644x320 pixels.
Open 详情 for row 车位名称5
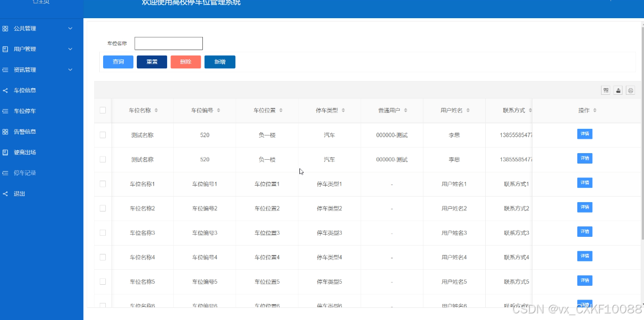pyautogui.click(x=585, y=280)
